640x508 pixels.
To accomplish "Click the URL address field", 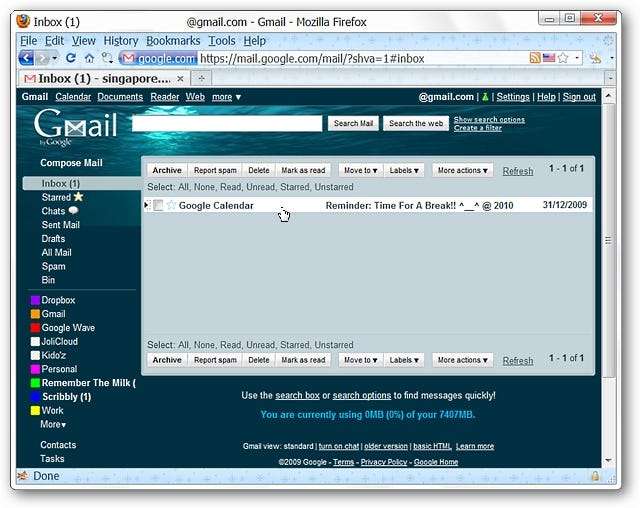I will pyautogui.click(x=362, y=58).
